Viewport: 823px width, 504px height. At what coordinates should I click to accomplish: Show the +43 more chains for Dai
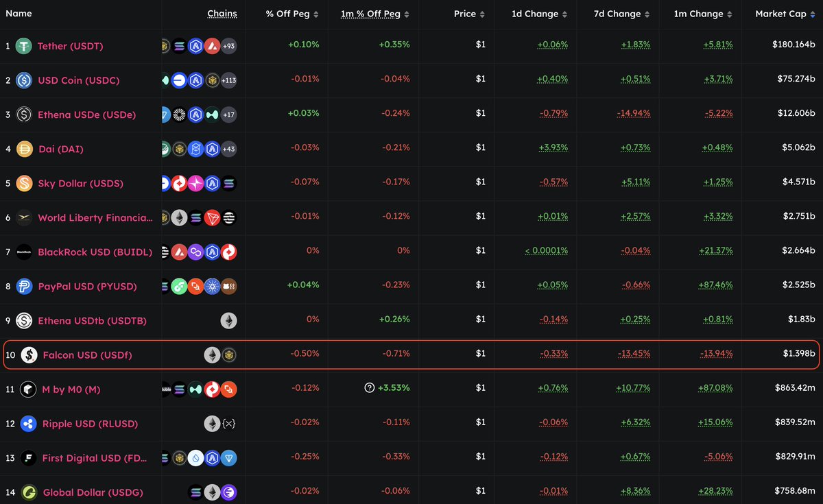(x=228, y=149)
